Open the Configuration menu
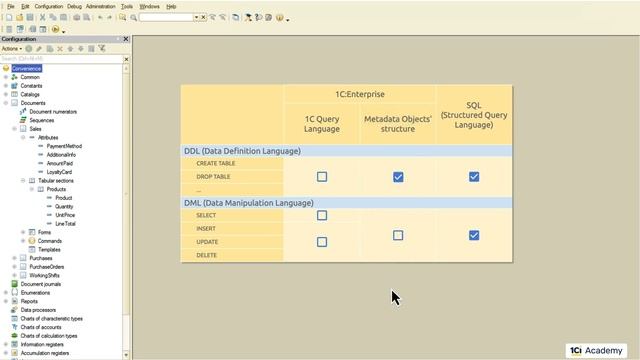The image size is (640, 360). [49, 7]
